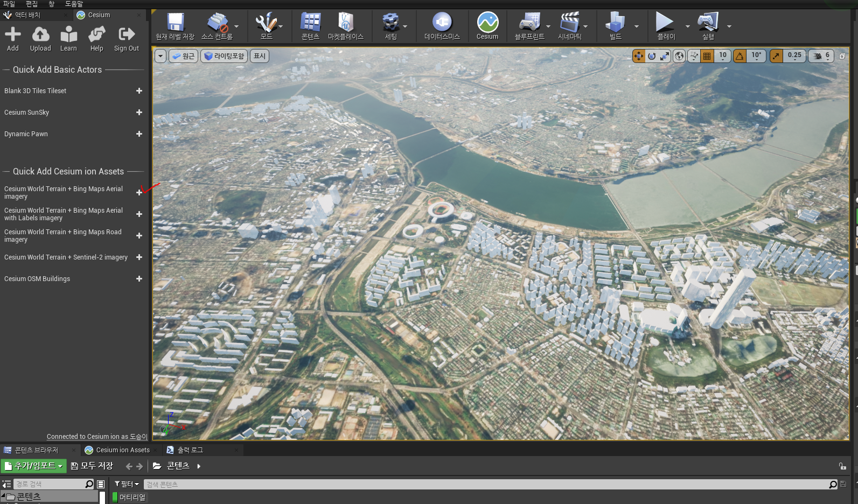Click the surface snapping icon in viewport
Image resolution: width=858 pixels, height=504 pixels.
pyautogui.click(x=694, y=56)
